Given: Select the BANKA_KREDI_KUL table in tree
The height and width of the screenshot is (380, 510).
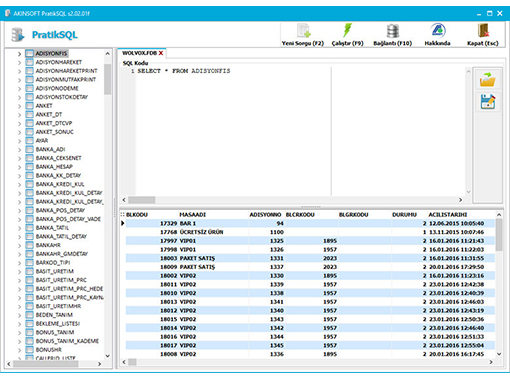Looking at the screenshot, I should pyautogui.click(x=60, y=184).
